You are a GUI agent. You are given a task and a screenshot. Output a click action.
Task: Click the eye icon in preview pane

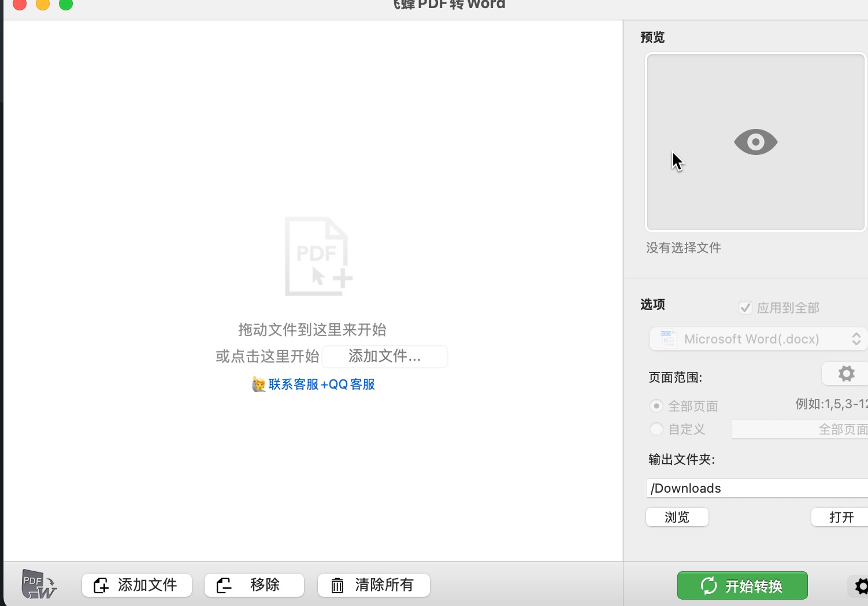click(755, 142)
